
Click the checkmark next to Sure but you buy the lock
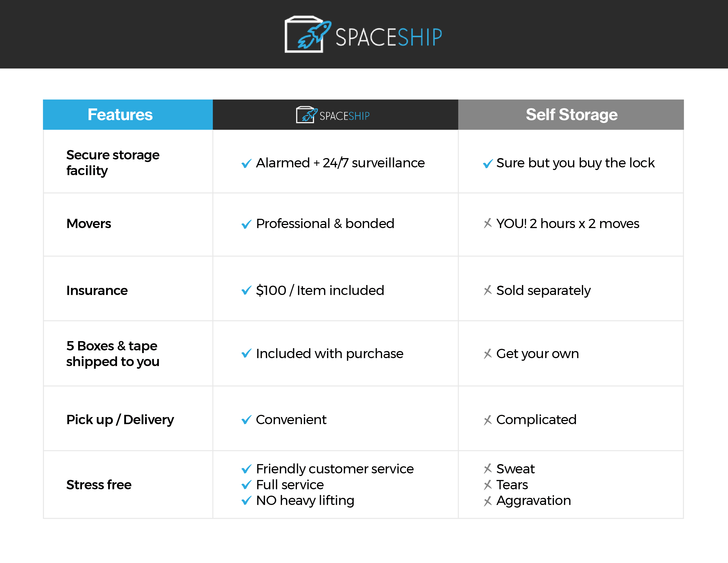point(488,163)
